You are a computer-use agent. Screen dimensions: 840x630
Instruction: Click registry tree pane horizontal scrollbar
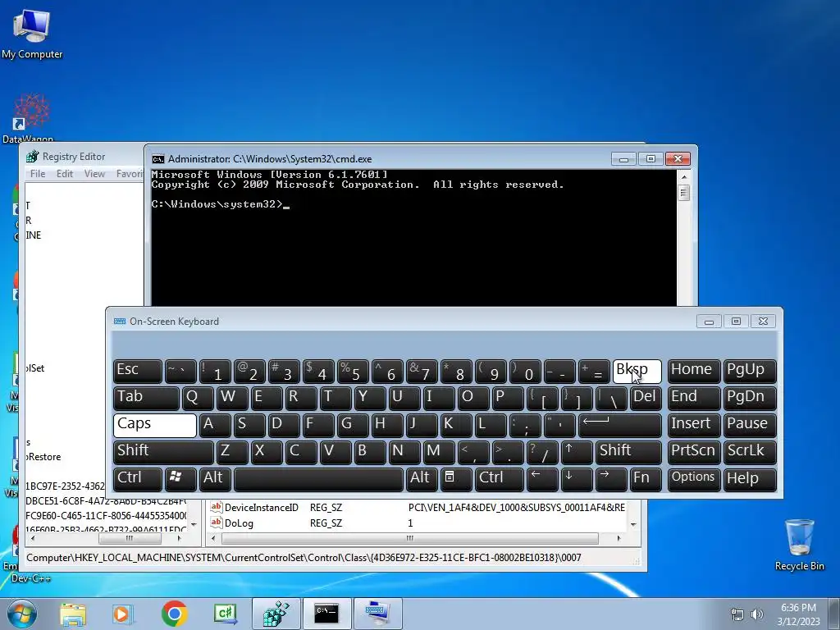tap(129, 538)
